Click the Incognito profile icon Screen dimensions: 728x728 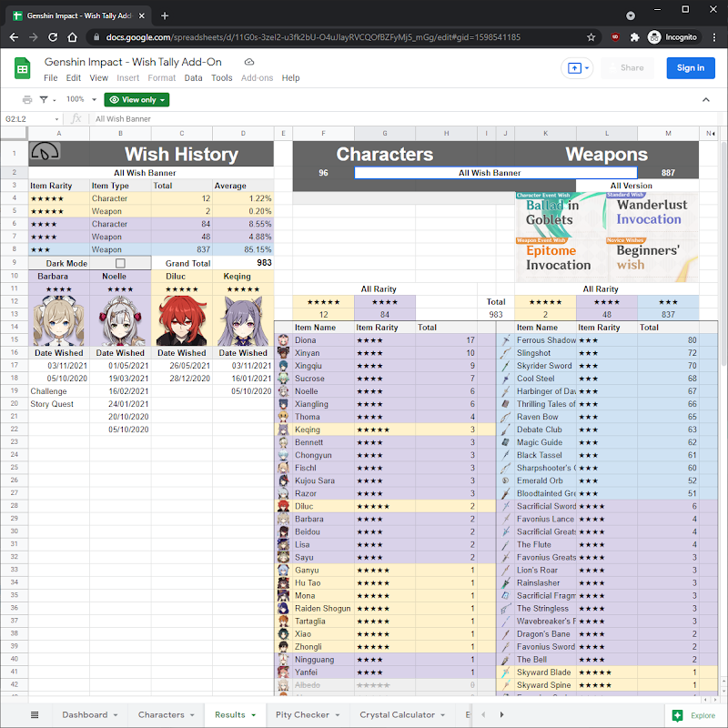pyautogui.click(x=654, y=37)
